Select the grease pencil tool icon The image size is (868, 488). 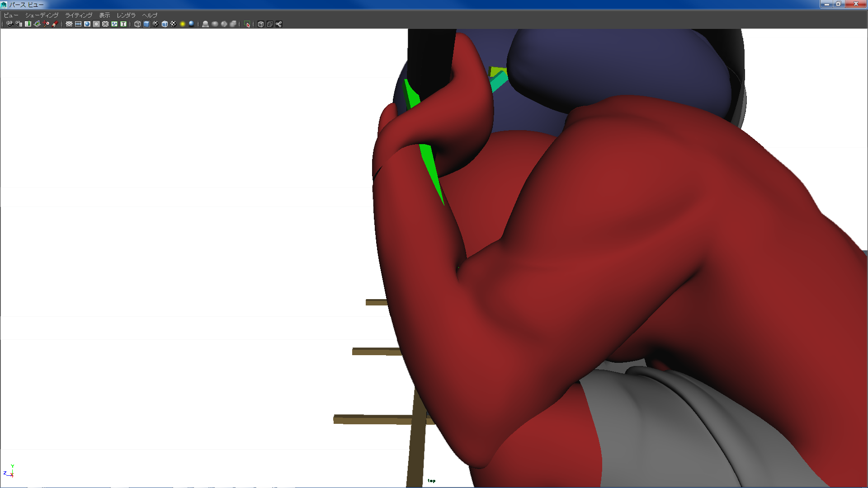[x=55, y=24]
